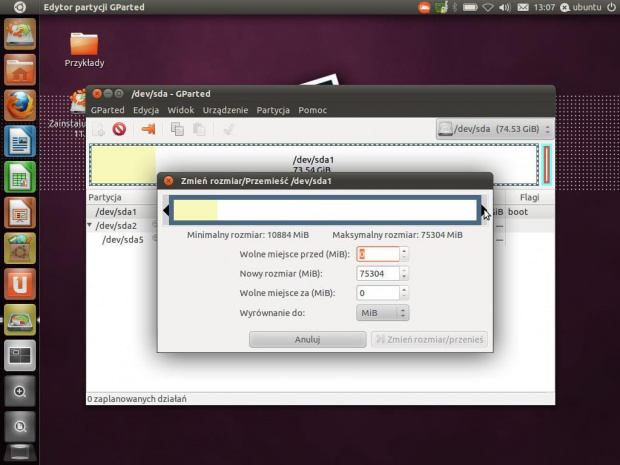Screen dimensions: 620x465
Task: Close the resize dialog window
Action: (x=169, y=181)
